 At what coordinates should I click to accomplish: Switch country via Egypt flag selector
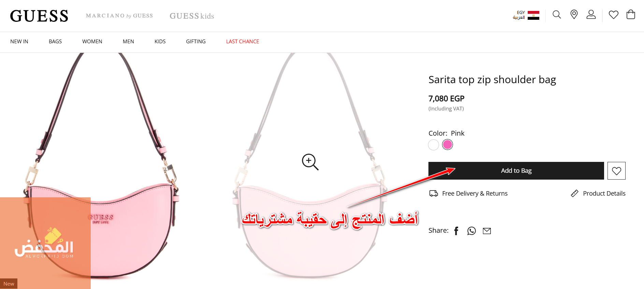tap(526, 15)
